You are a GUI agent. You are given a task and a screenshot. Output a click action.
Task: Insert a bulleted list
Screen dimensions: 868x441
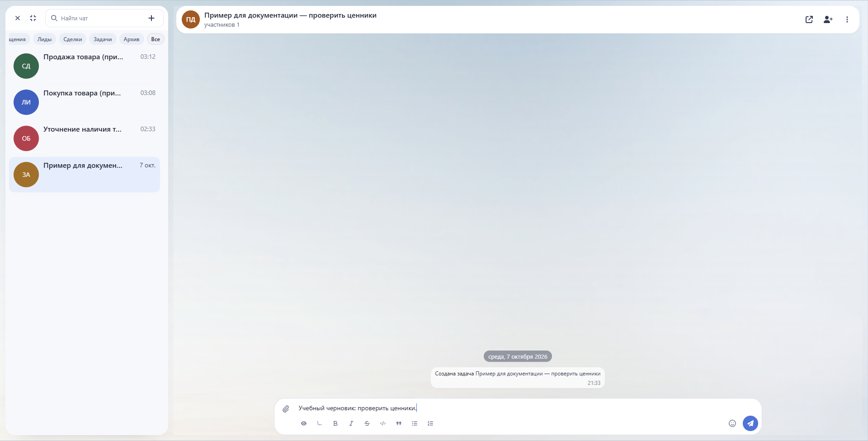click(x=415, y=423)
